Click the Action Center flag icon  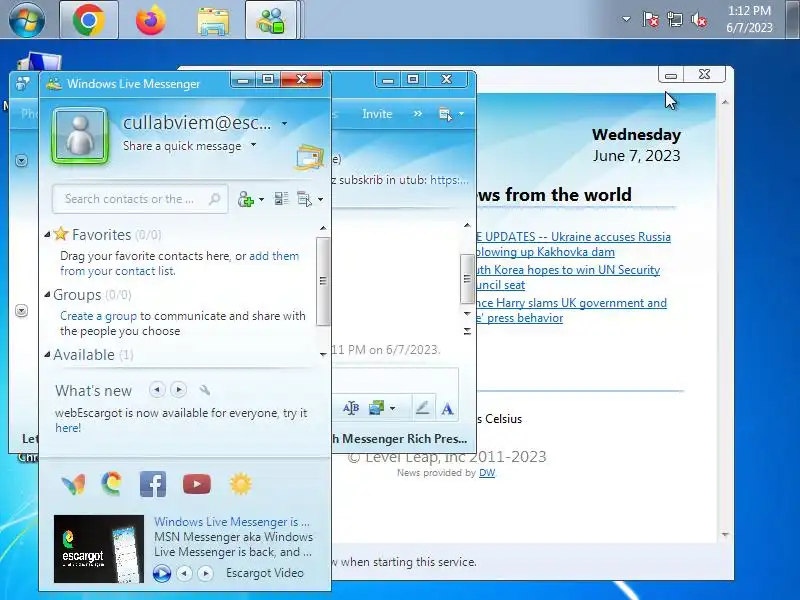click(651, 20)
